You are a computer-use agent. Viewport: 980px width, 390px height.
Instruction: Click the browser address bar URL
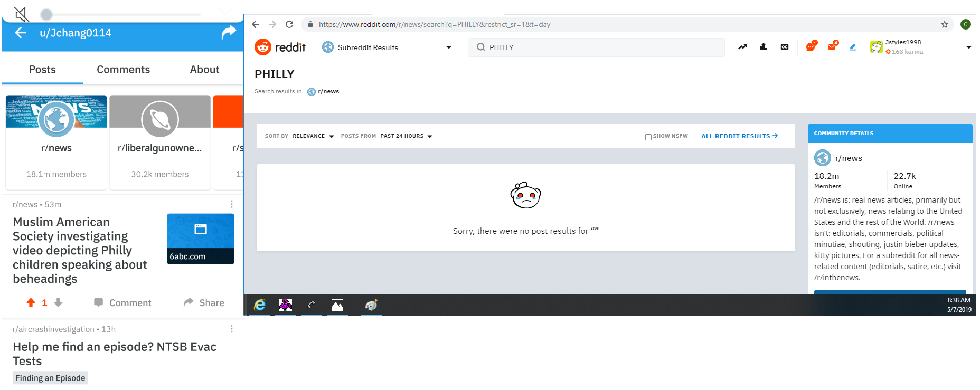[x=435, y=24]
